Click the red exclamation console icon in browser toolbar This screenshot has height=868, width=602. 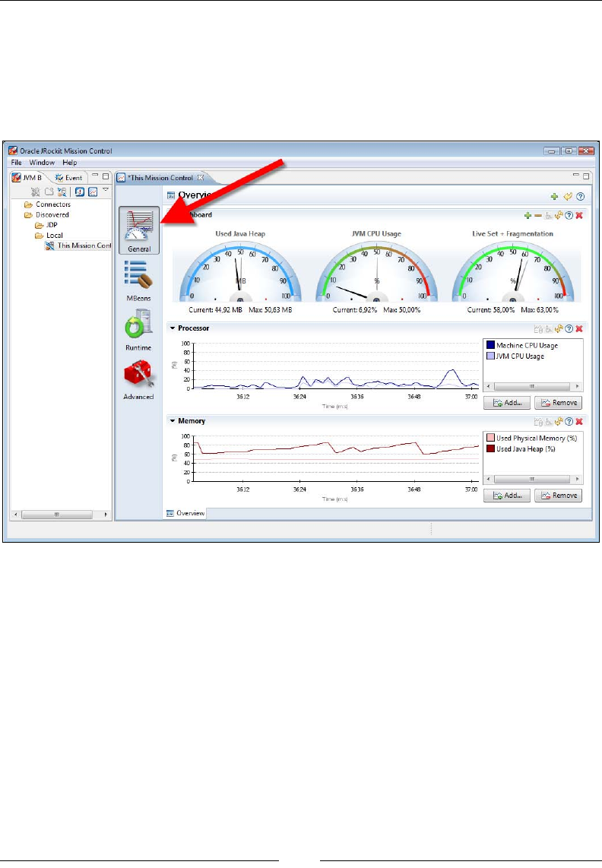(x=80, y=192)
